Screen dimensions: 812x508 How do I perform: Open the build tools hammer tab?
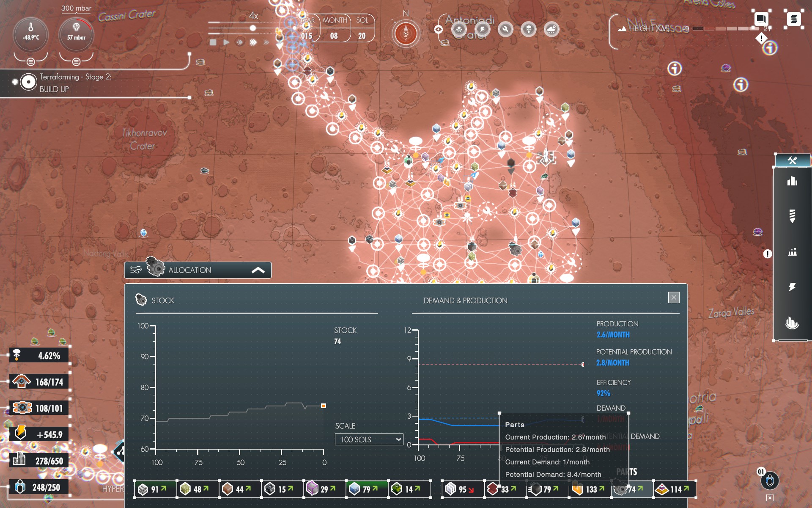pos(792,160)
